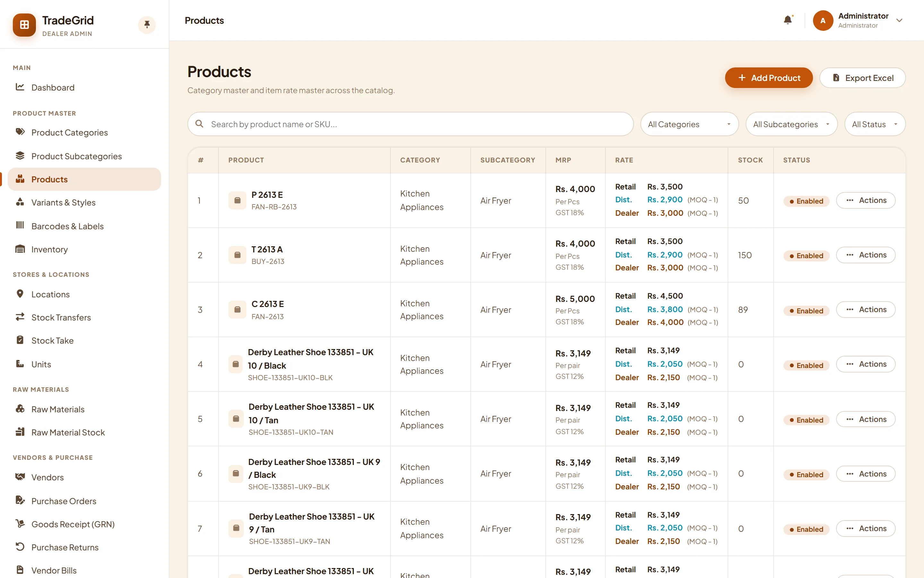Image resolution: width=924 pixels, height=578 pixels.
Task: Click the Add Product button
Action: point(769,78)
